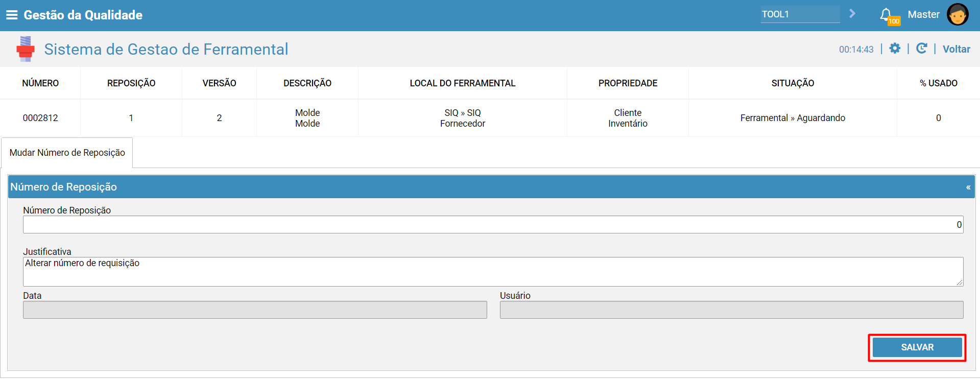Click the tool number 0002812 cell
This screenshot has width=980, height=379.
[x=40, y=118]
